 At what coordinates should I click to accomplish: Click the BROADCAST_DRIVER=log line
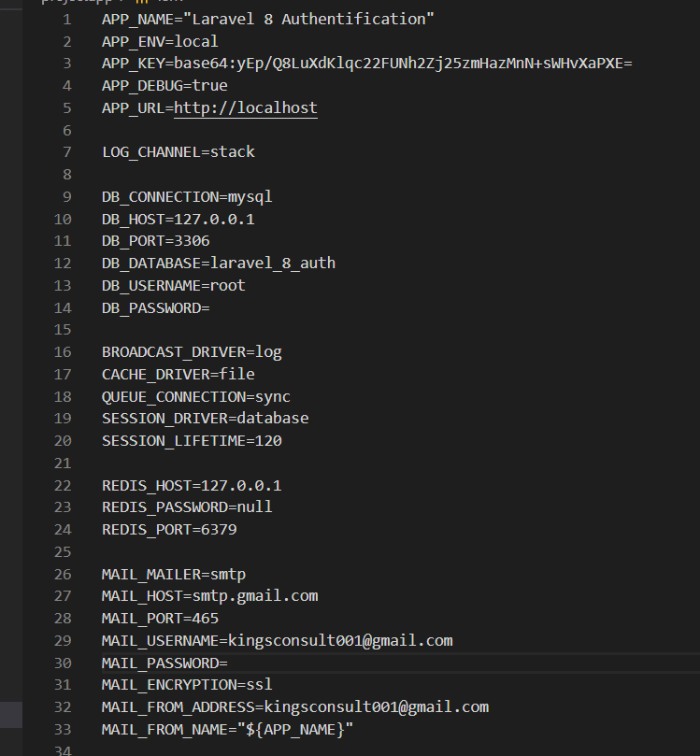[192, 352]
